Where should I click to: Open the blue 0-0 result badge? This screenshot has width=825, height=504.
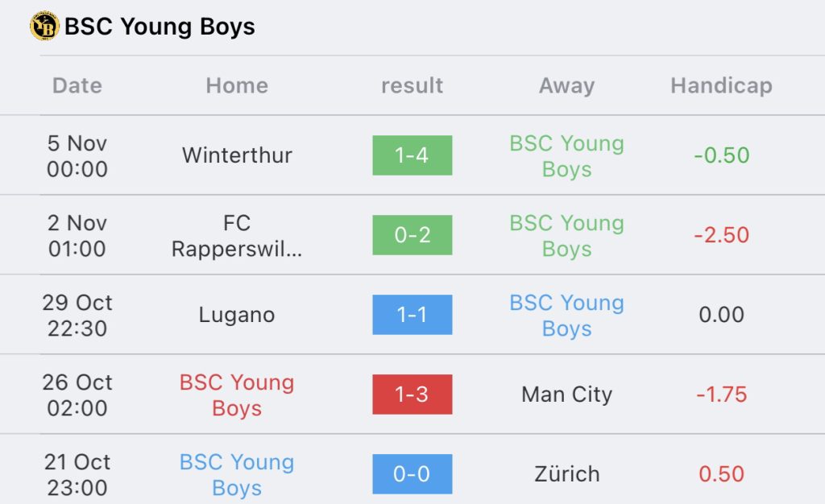point(412,474)
